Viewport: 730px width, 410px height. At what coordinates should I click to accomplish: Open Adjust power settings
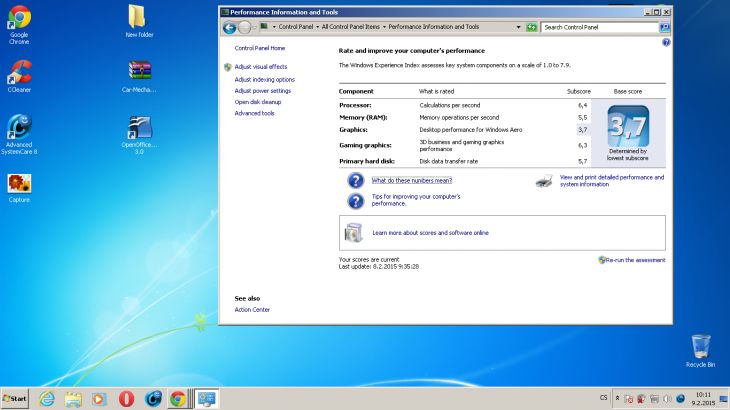pos(263,91)
